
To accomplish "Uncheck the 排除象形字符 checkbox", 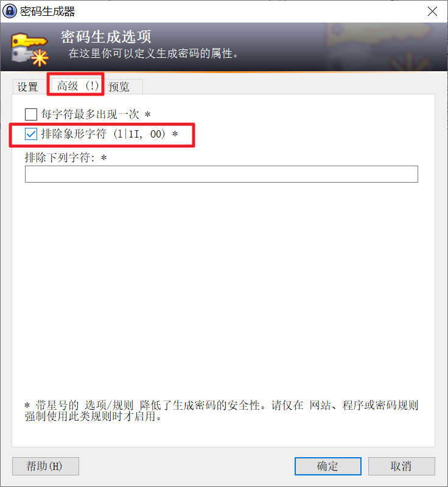I will click(31, 134).
